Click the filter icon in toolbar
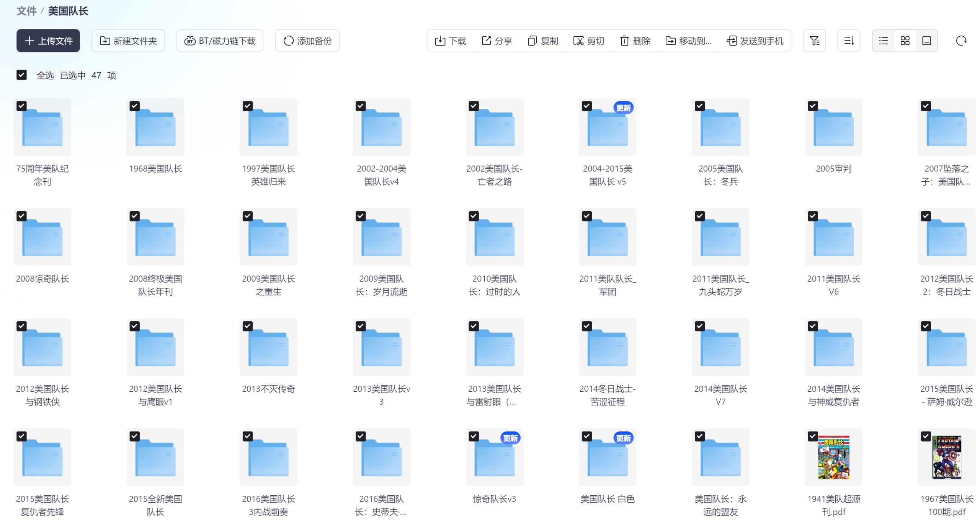980x526 pixels. coord(814,41)
